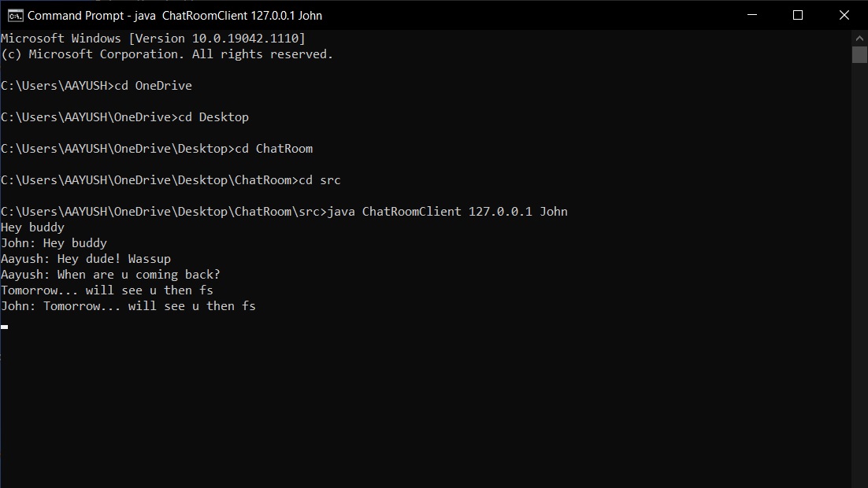Click the Microsoft Corporation copyright line
The width and height of the screenshot is (868, 488).
pyautogui.click(x=167, y=54)
